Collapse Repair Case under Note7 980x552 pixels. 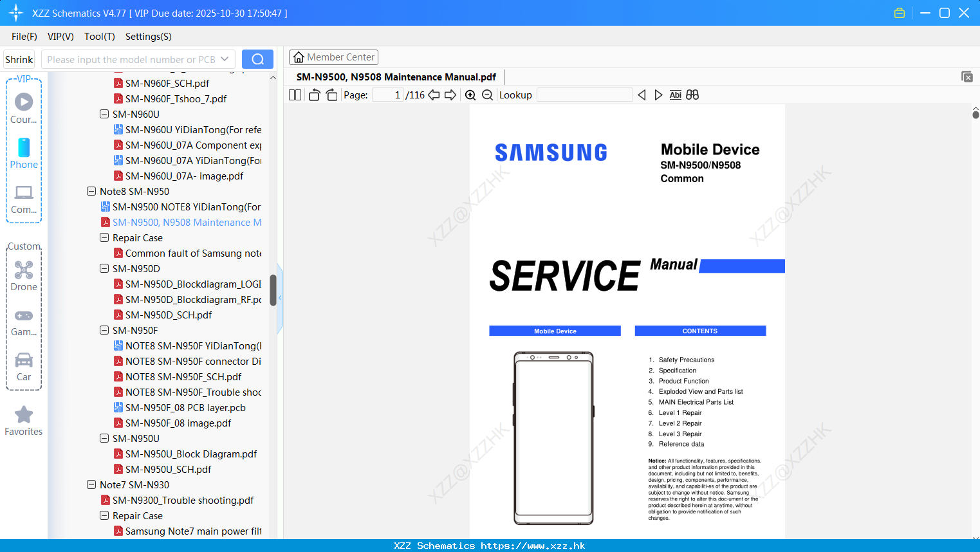coord(104,515)
